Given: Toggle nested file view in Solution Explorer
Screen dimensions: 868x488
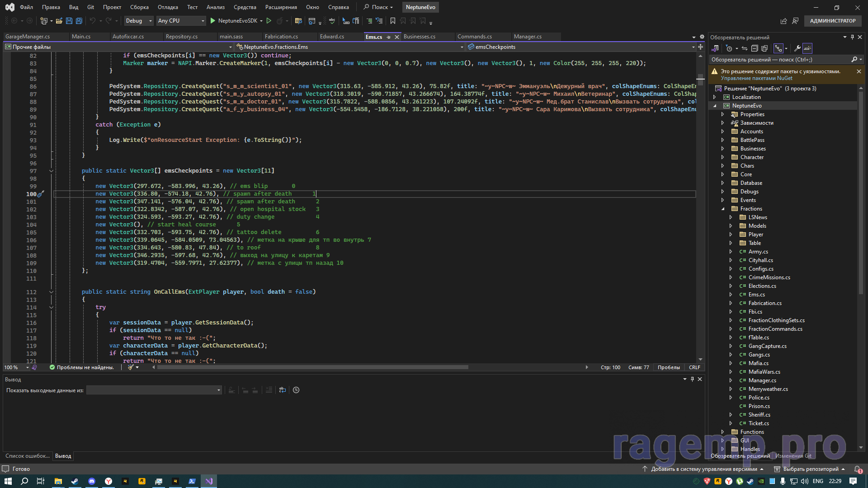Looking at the screenshot, I should pyautogui.click(x=778, y=48).
